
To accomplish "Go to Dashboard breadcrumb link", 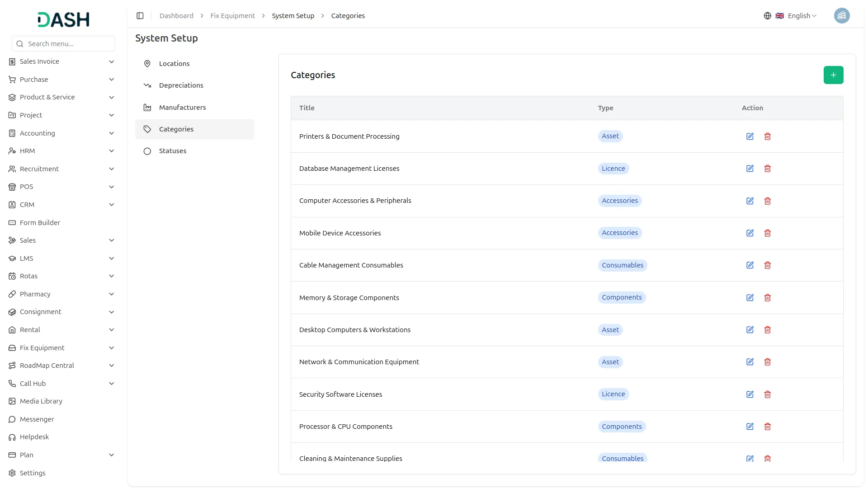I will pos(176,16).
